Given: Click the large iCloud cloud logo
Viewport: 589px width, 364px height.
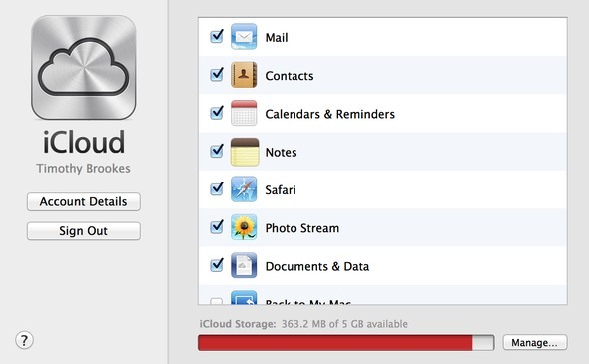Looking at the screenshot, I should [x=84, y=67].
